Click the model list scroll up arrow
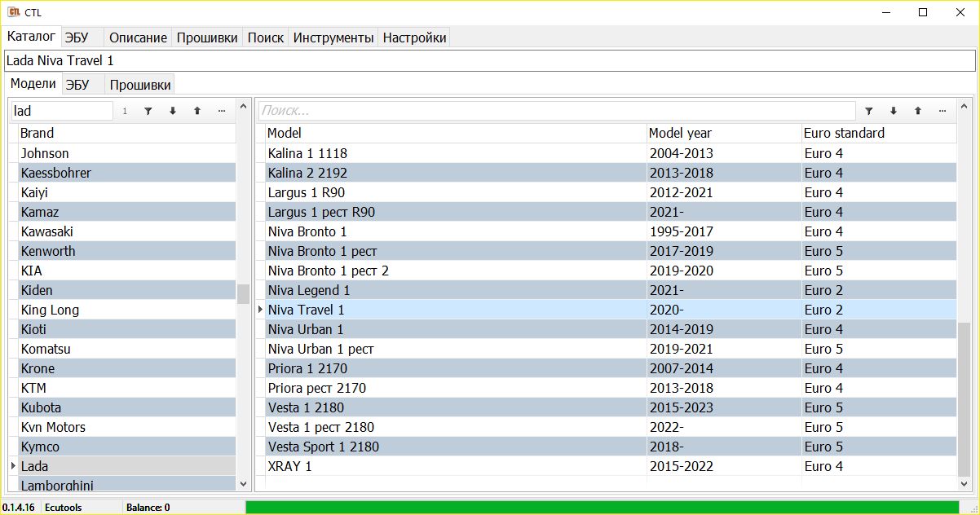 pos(965,107)
